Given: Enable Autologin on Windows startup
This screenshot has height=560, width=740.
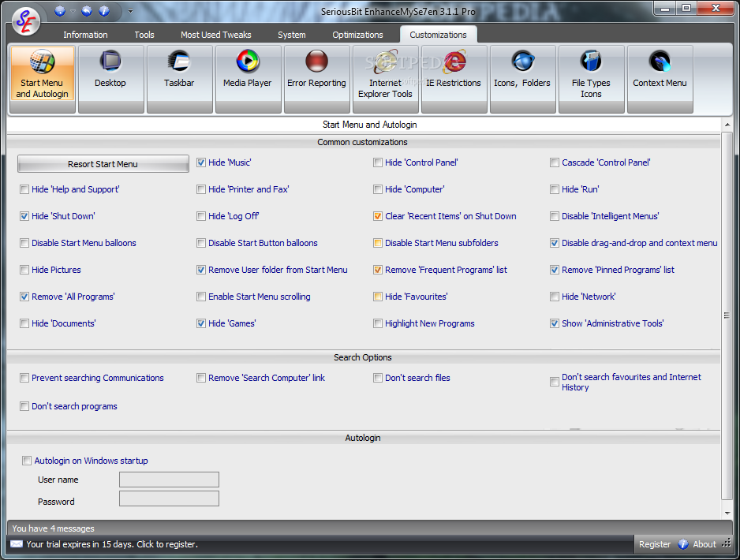Looking at the screenshot, I should (27, 461).
